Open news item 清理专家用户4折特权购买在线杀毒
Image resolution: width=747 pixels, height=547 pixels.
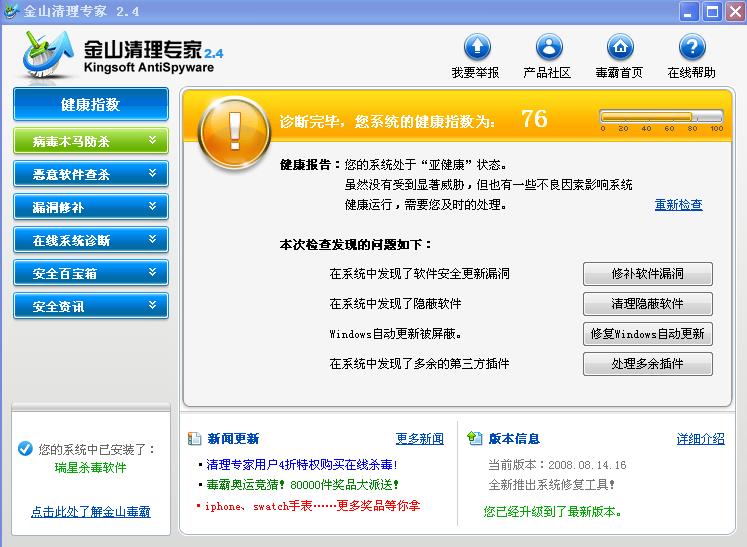pos(302,465)
